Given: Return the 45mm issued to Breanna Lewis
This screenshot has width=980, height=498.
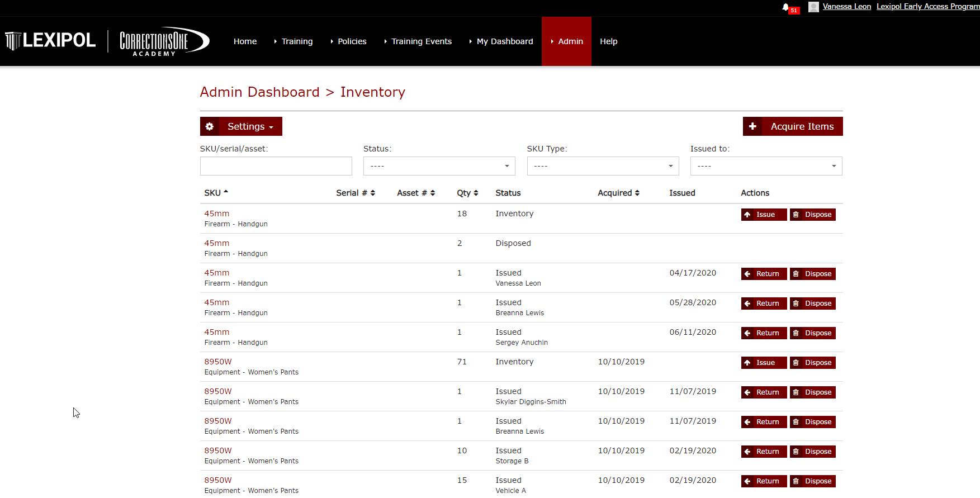Looking at the screenshot, I should (764, 303).
